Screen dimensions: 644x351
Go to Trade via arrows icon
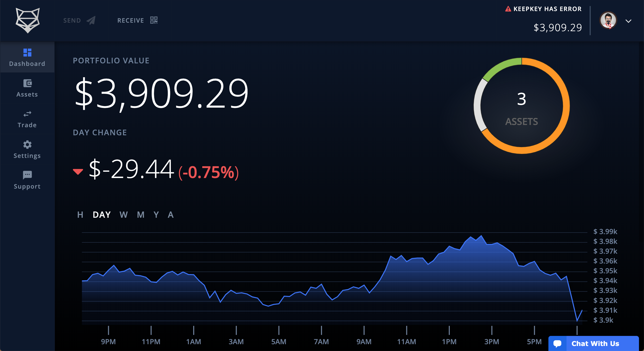(x=27, y=114)
